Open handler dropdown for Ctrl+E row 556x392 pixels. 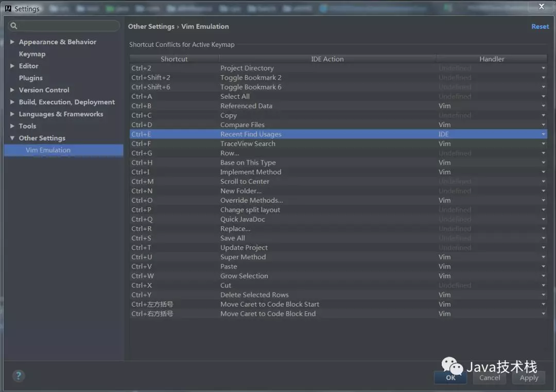click(x=543, y=134)
